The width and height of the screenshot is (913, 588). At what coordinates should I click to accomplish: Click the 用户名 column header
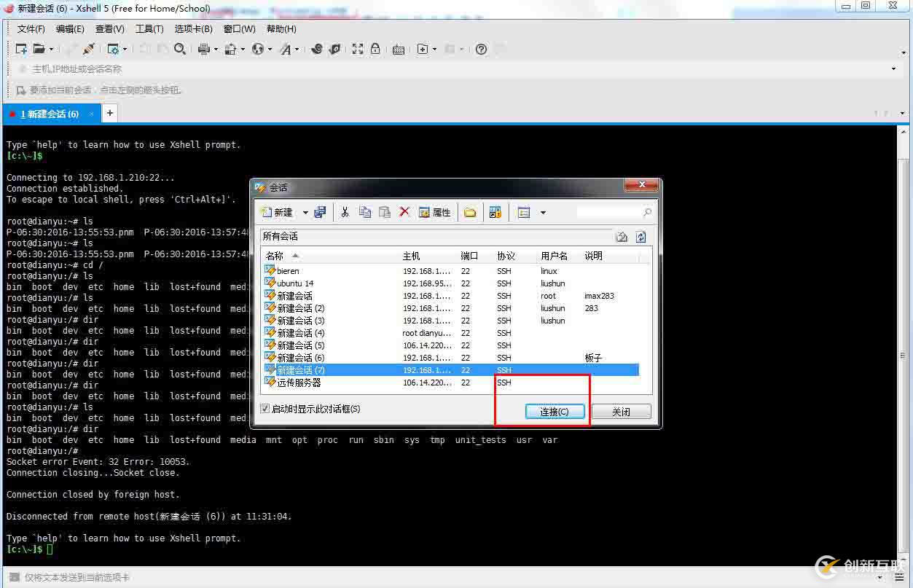[560, 256]
